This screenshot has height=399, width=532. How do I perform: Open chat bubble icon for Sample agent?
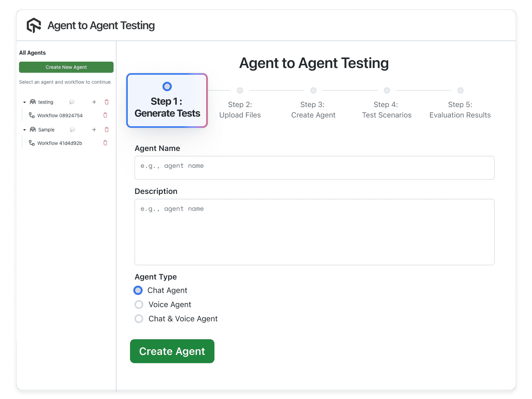tap(72, 130)
